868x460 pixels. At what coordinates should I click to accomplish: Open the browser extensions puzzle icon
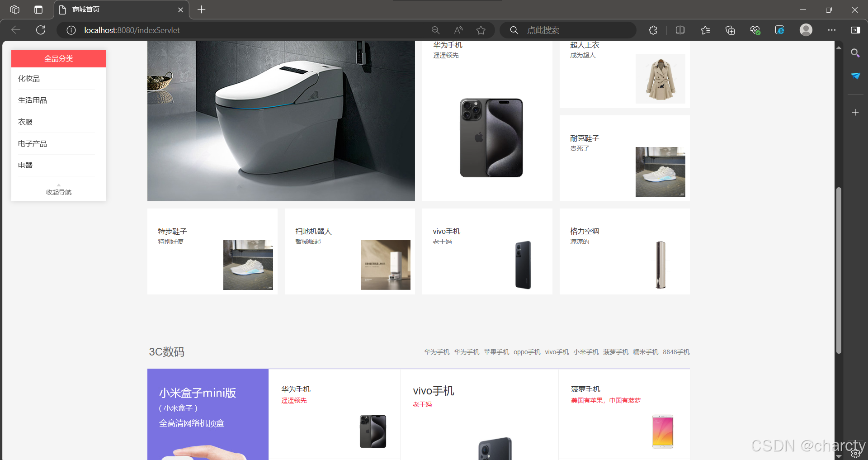[653, 30]
